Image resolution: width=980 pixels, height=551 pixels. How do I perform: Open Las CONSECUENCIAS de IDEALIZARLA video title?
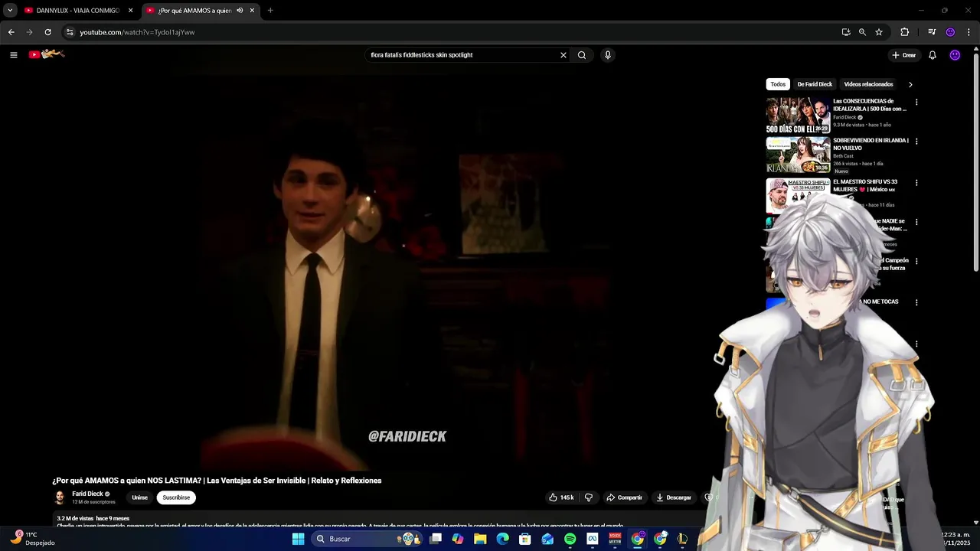pyautogui.click(x=870, y=105)
